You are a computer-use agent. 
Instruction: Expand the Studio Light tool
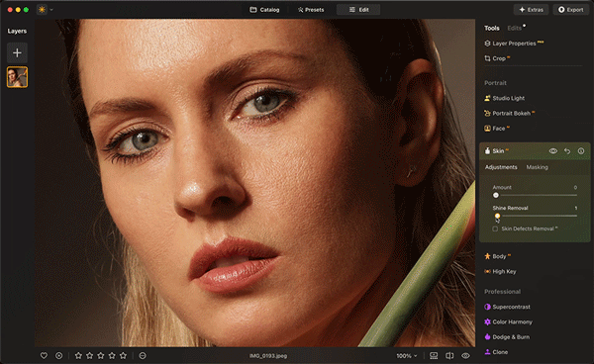(x=504, y=98)
